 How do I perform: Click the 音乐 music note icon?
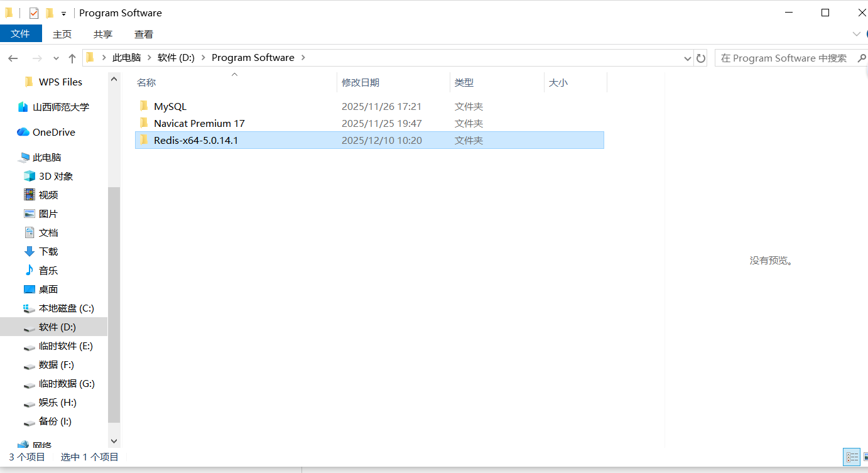point(29,270)
